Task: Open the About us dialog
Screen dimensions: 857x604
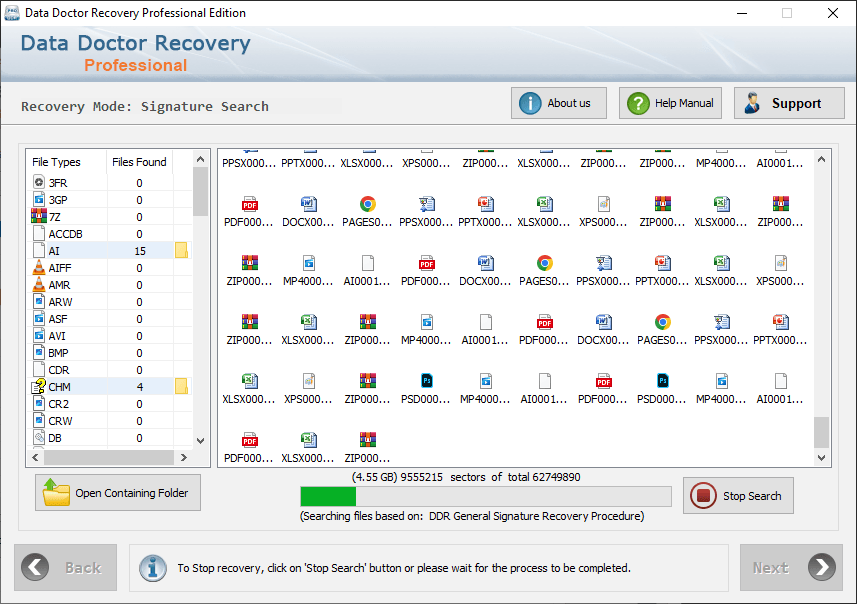Action: pos(559,103)
